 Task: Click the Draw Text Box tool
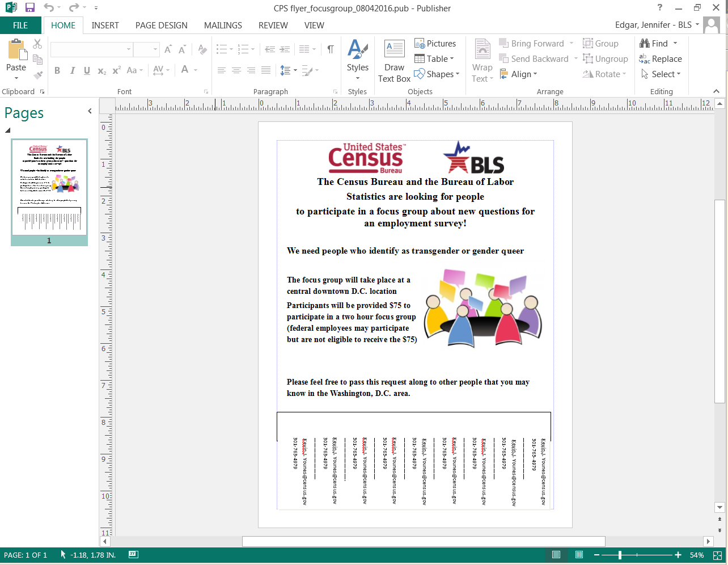(394, 61)
